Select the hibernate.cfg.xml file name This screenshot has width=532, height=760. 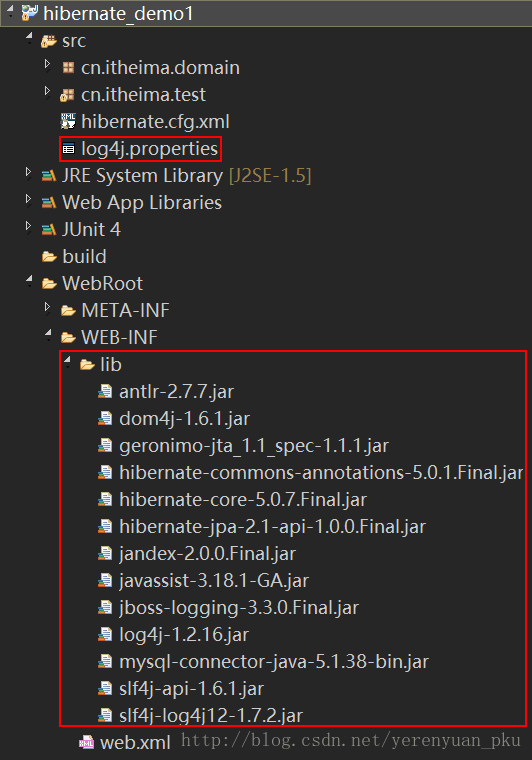point(156,122)
